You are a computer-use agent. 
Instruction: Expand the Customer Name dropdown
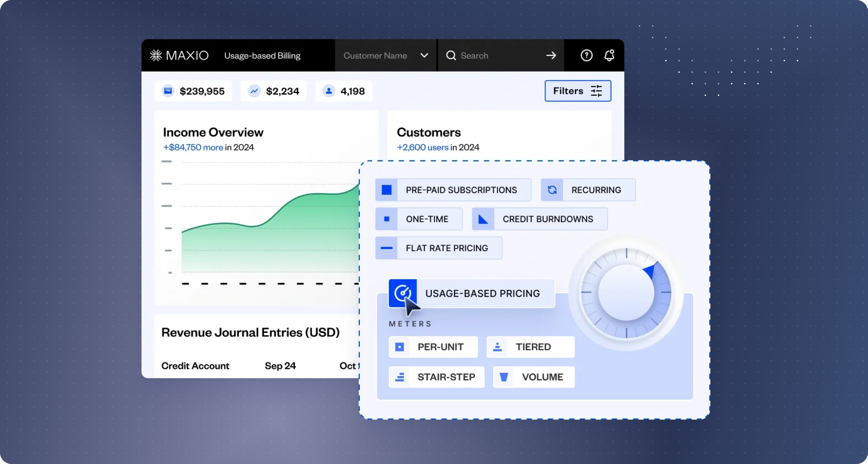pos(386,55)
